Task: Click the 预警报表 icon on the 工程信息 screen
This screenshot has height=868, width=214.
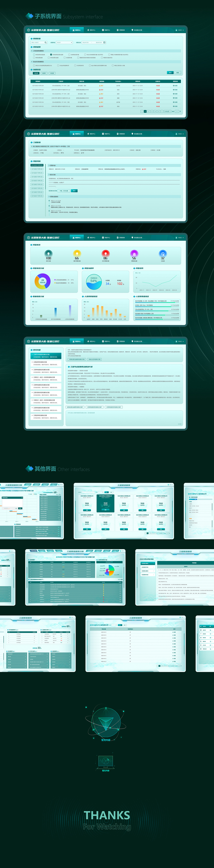Action: [x=118, y=134]
